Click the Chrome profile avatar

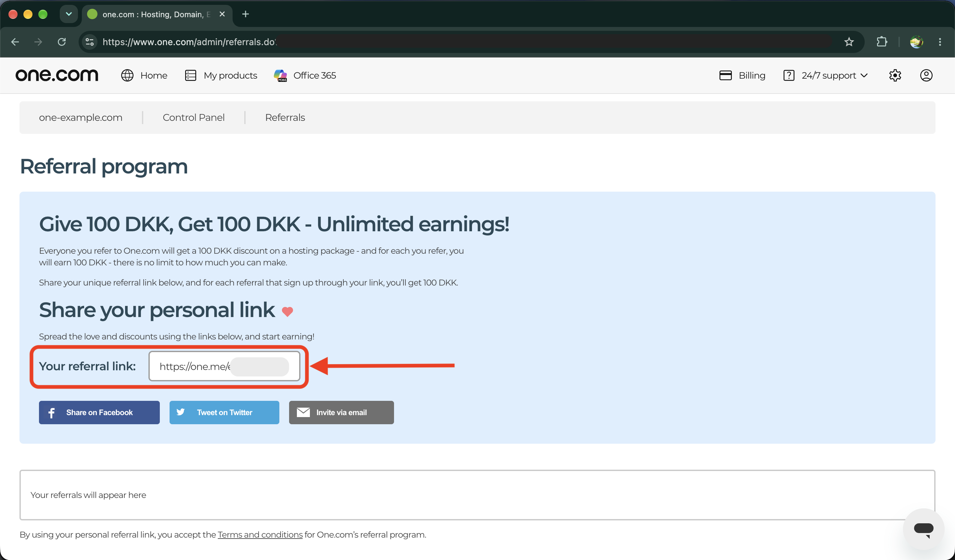click(916, 42)
